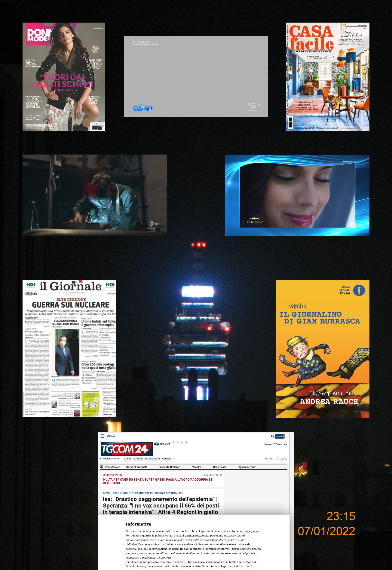This screenshot has height=570, width=392.
Task: Click the TGCOM24 logo
Action: pyautogui.click(x=127, y=449)
